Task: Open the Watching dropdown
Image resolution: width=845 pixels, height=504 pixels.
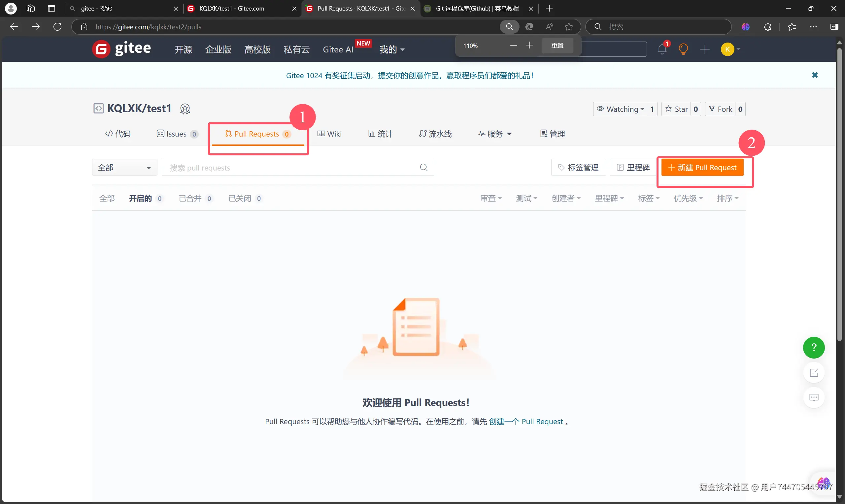Action: tap(621, 109)
